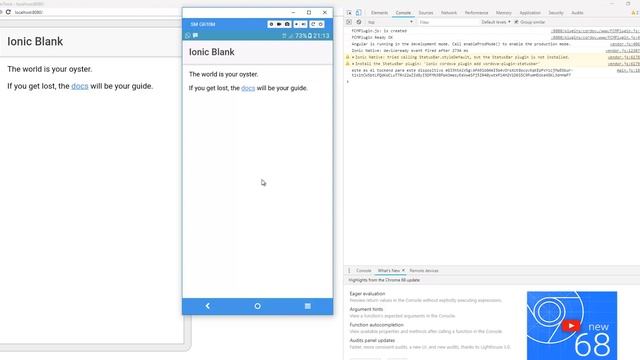Click the Argument hints heading
The width and height of the screenshot is (640, 360).
[366, 309]
